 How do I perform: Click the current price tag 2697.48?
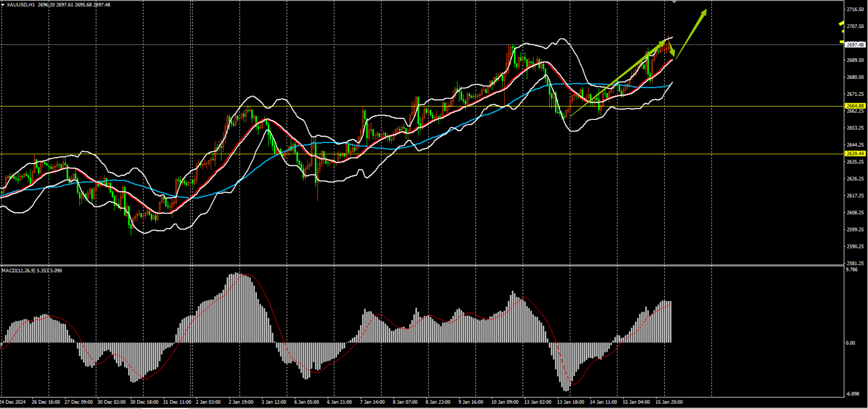[x=855, y=44]
